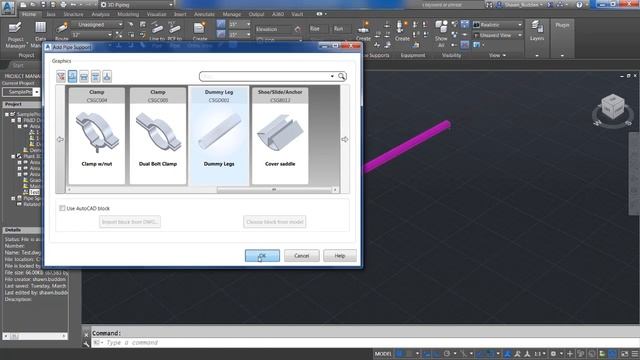Expand the View panel flyout arrow
Viewport: 640px width, 360px height.
coord(504,55)
